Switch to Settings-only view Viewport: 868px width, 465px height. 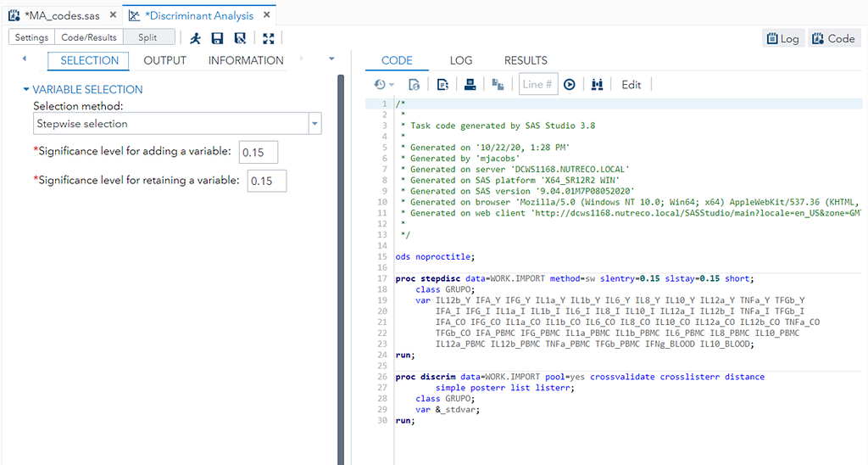31,37
